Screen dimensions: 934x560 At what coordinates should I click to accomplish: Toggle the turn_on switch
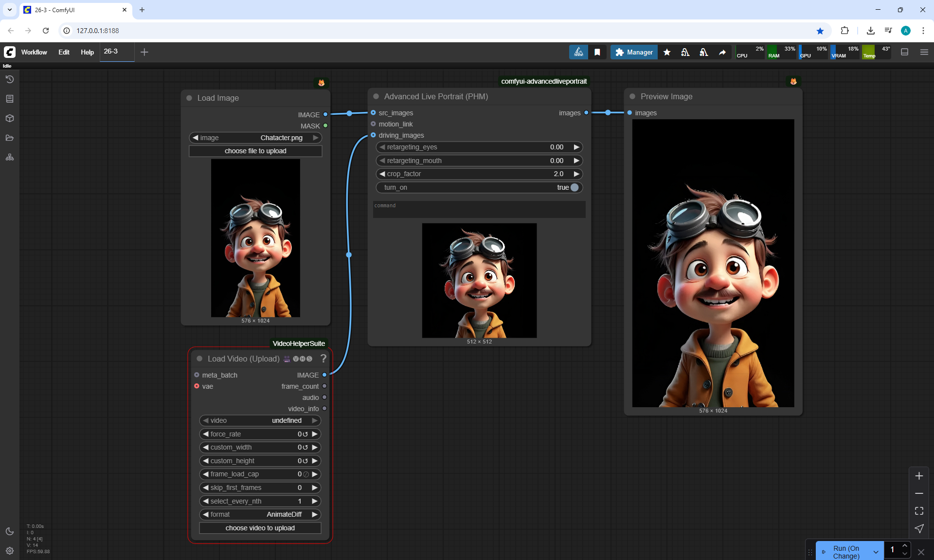(x=574, y=187)
